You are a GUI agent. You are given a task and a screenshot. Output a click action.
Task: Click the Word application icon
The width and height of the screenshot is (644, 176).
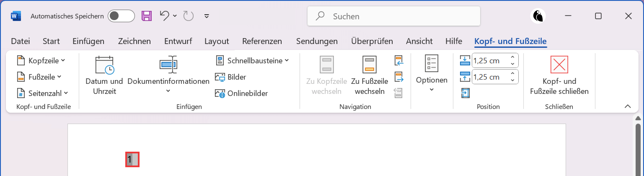pos(16,16)
